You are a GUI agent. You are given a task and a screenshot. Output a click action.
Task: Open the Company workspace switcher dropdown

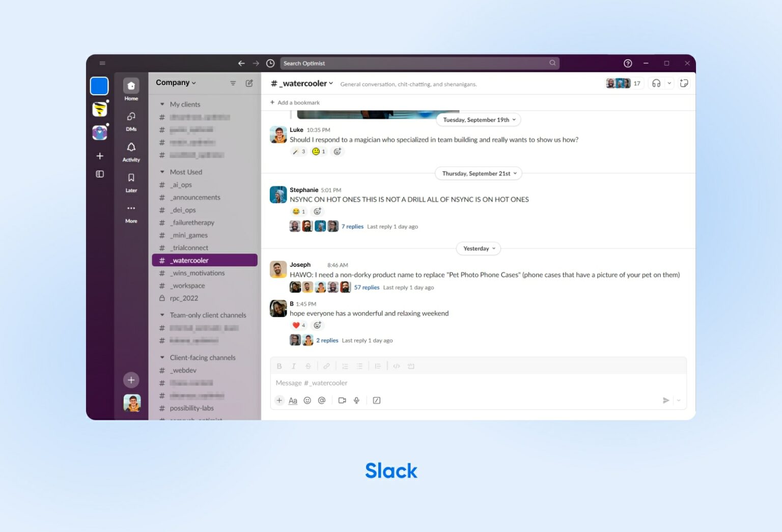(175, 82)
